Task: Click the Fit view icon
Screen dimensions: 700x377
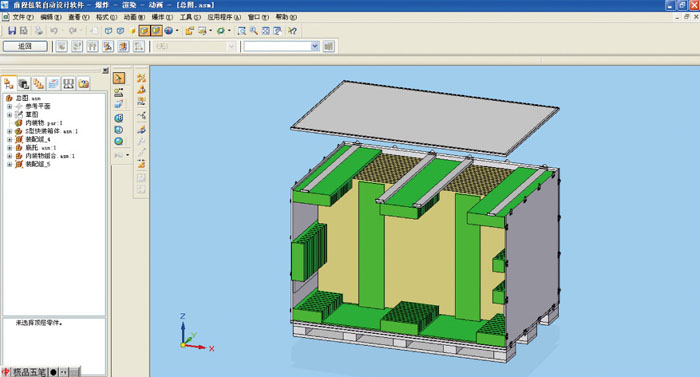Action: click(266, 30)
